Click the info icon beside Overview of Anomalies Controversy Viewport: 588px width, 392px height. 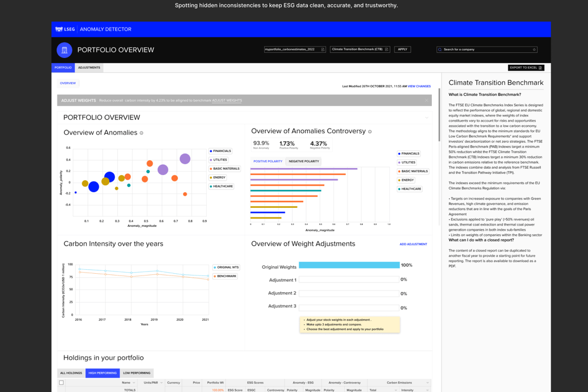[370, 131]
